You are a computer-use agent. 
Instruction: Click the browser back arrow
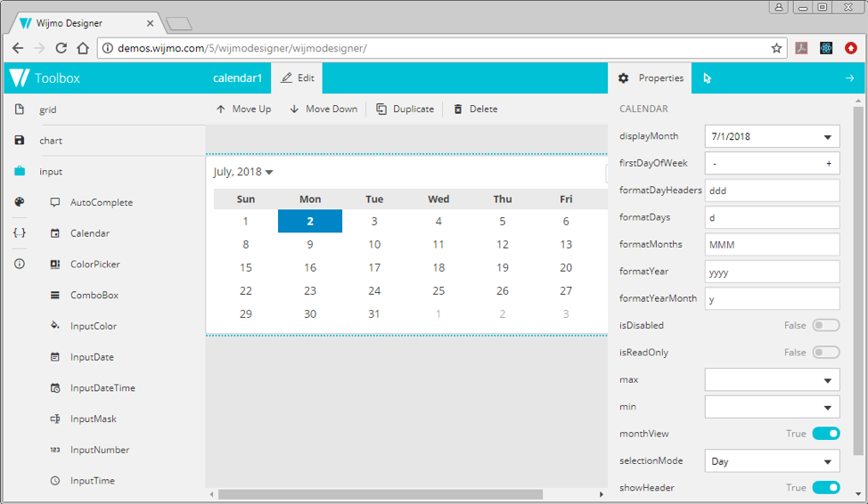coord(18,48)
